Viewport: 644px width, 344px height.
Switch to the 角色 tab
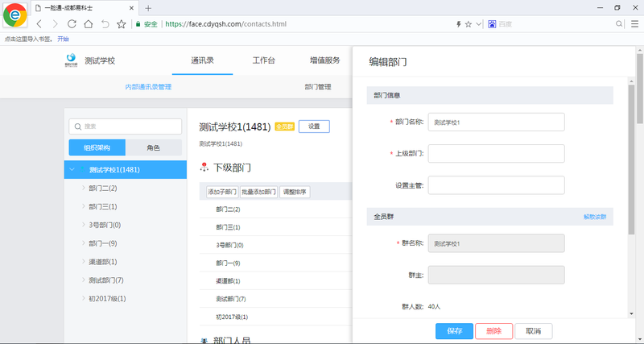point(153,148)
